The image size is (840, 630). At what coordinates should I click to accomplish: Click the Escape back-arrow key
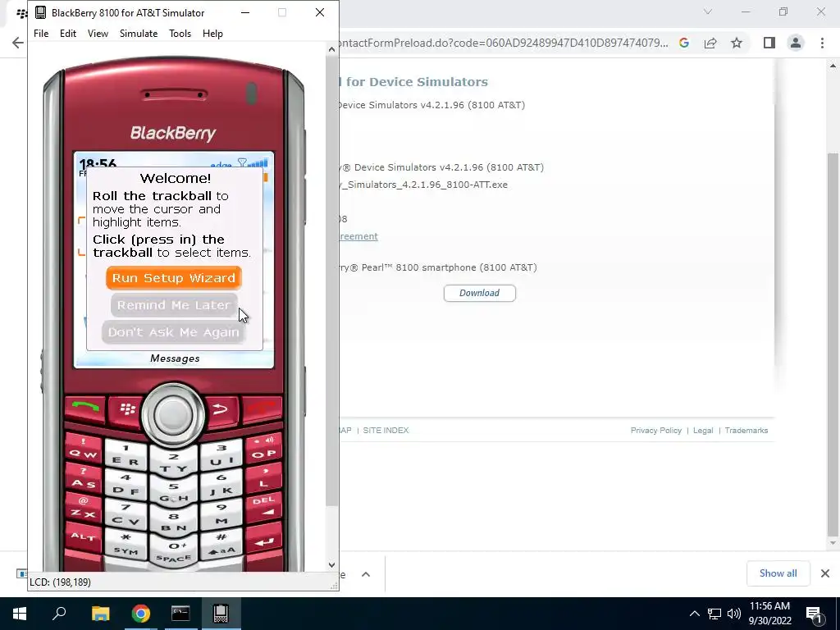point(220,410)
